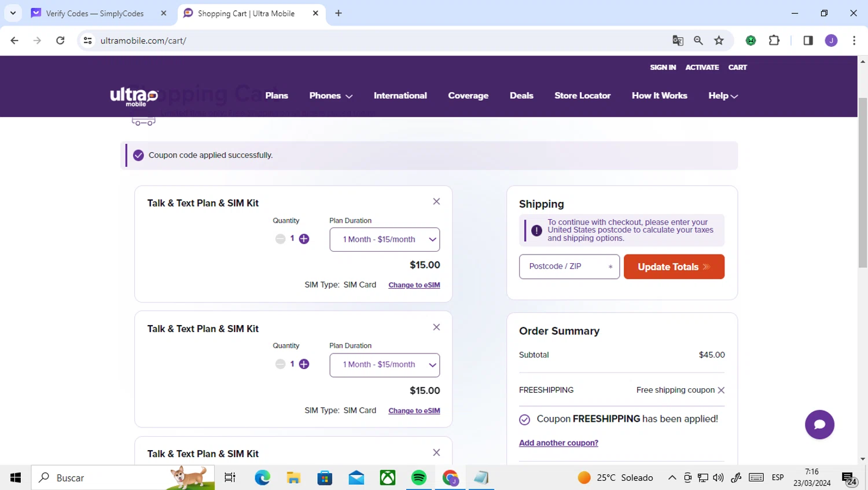Reload the current page
The image size is (868, 490).
[x=60, y=40]
